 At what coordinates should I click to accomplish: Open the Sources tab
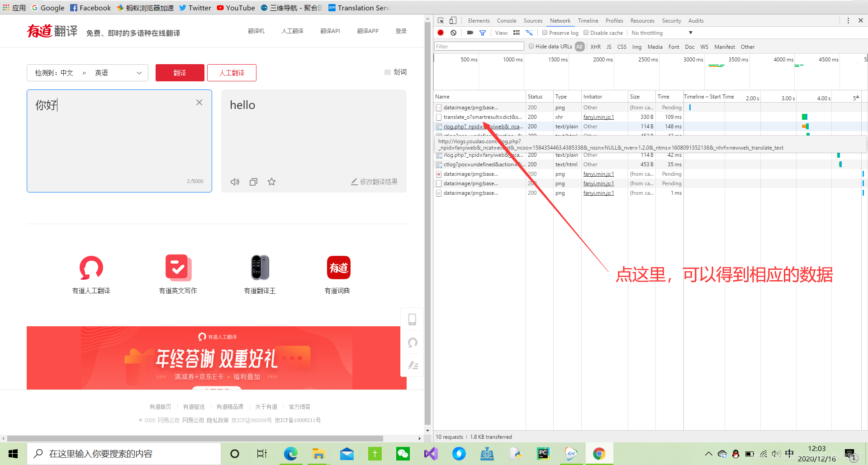[533, 21]
